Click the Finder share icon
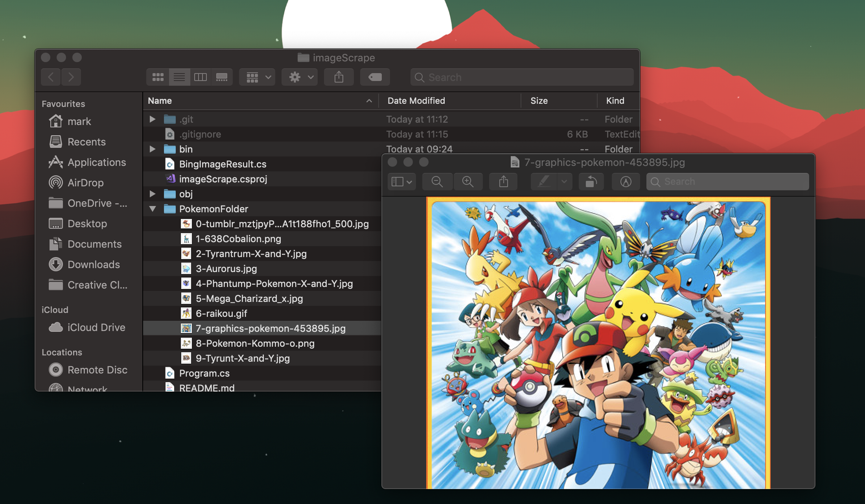Image resolution: width=865 pixels, height=504 pixels. pyautogui.click(x=339, y=77)
